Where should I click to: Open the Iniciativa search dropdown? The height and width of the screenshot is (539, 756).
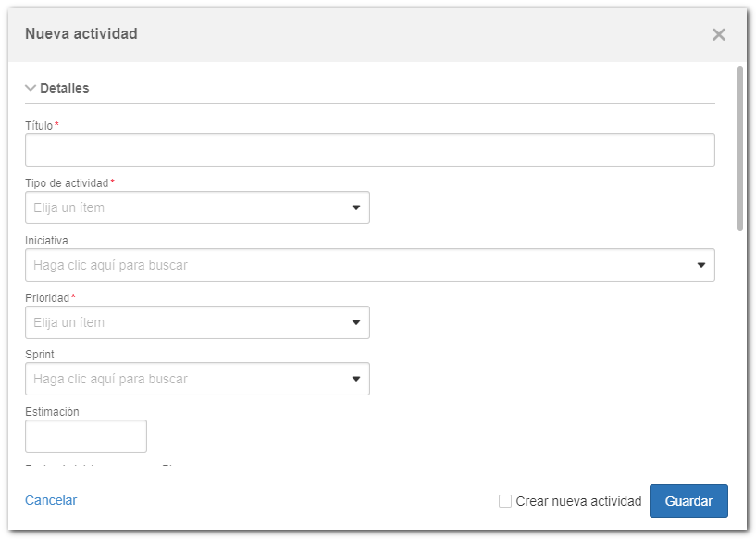coord(370,265)
